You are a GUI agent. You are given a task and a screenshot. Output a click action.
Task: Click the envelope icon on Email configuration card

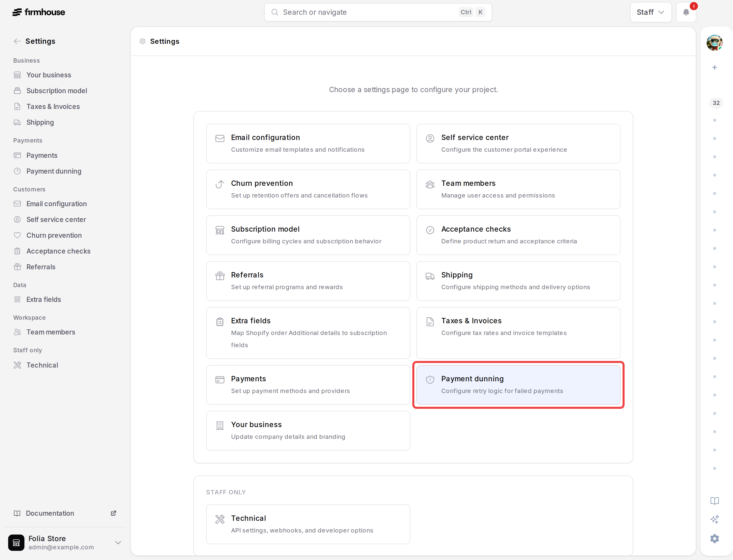(220, 138)
